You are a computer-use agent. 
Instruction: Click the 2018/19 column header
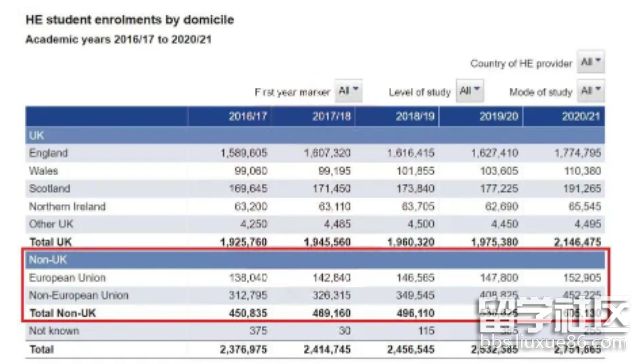tap(415, 116)
